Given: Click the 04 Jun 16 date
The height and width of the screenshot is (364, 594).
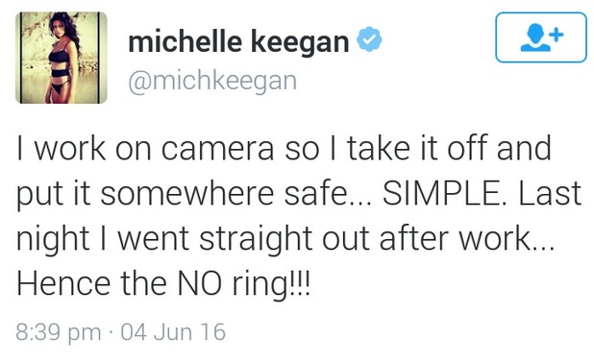Looking at the screenshot, I should (173, 332).
